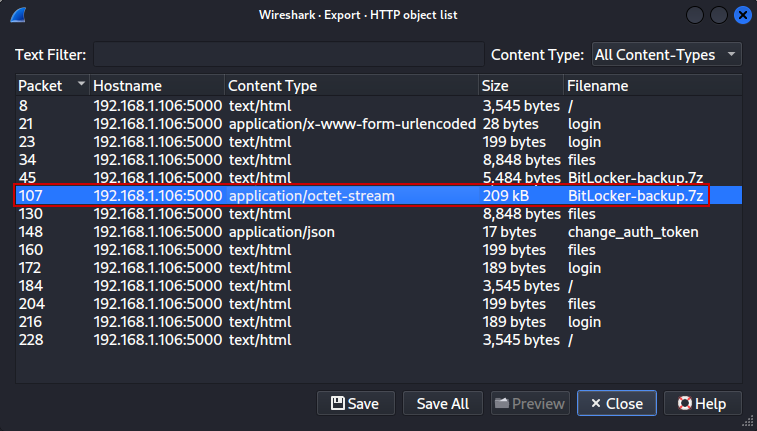Close the dialog with the Close button
Viewport: 757px width, 431px height.
616,403
